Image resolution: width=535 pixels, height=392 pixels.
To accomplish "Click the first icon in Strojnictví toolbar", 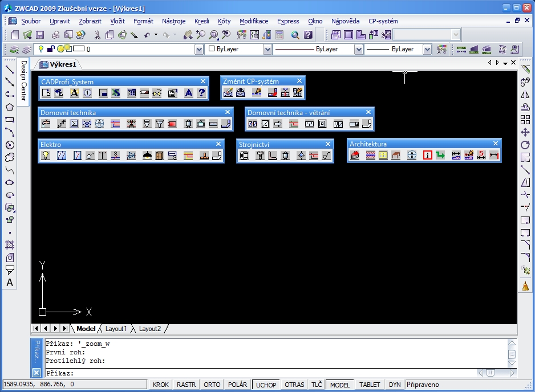I will coord(244,156).
